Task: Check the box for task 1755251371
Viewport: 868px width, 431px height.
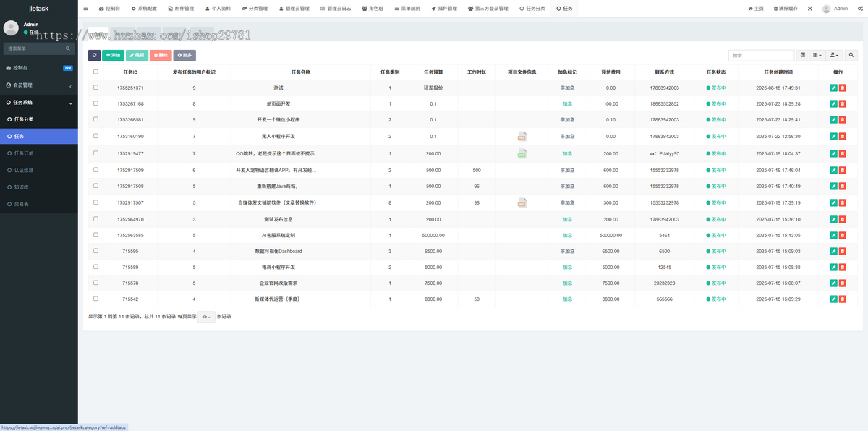Action: pos(95,88)
